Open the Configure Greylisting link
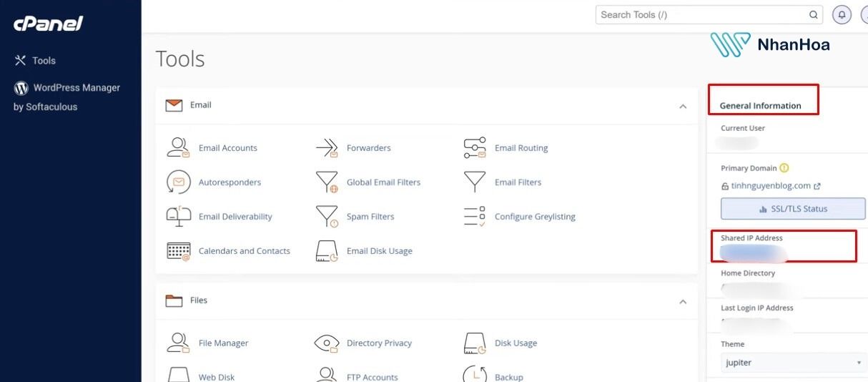This screenshot has height=382, width=868. click(535, 217)
